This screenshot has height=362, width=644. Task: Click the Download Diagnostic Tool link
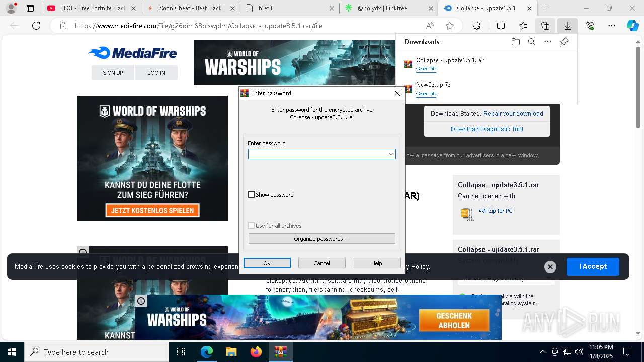pos(487,129)
